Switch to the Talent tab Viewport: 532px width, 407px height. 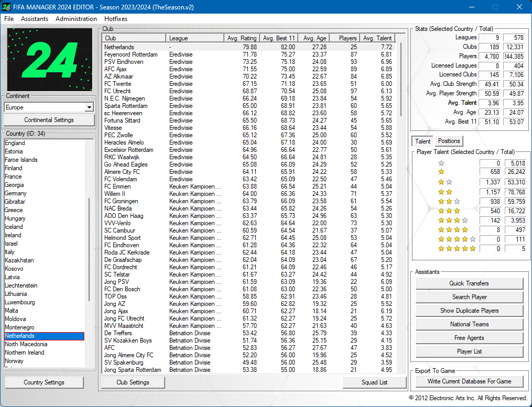pyautogui.click(x=422, y=141)
